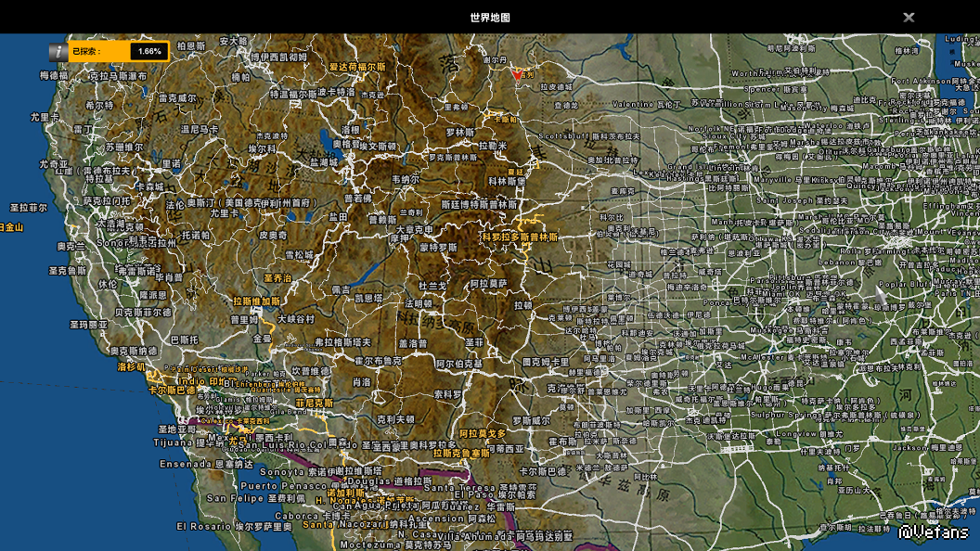This screenshot has width=980, height=551.
Task: Select the 圣乔治 city label
Action: (277, 278)
